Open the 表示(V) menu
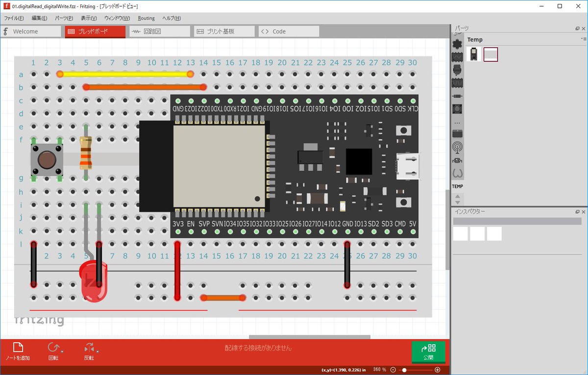This screenshot has height=375, width=588. (89, 18)
